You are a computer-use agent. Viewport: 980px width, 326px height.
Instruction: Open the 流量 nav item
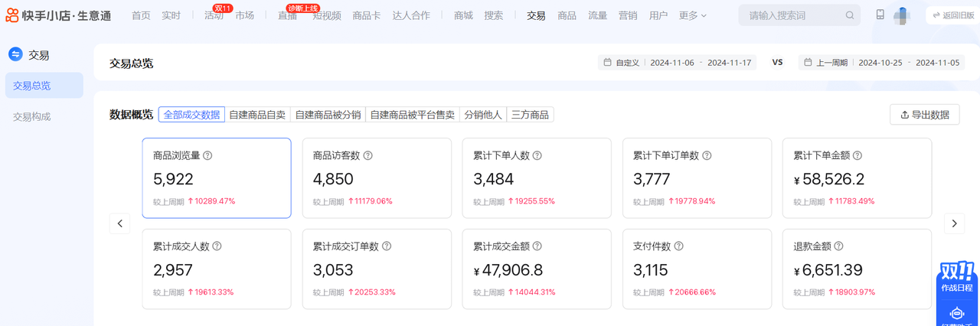[598, 15]
